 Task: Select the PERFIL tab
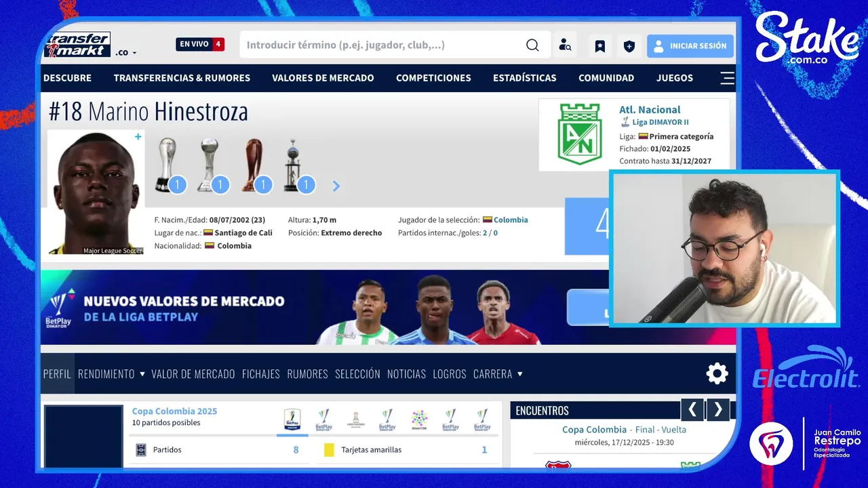click(x=57, y=373)
